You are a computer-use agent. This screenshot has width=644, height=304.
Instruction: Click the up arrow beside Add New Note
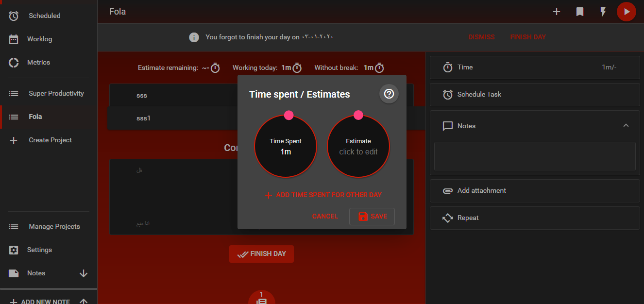click(x=84, y=301)
